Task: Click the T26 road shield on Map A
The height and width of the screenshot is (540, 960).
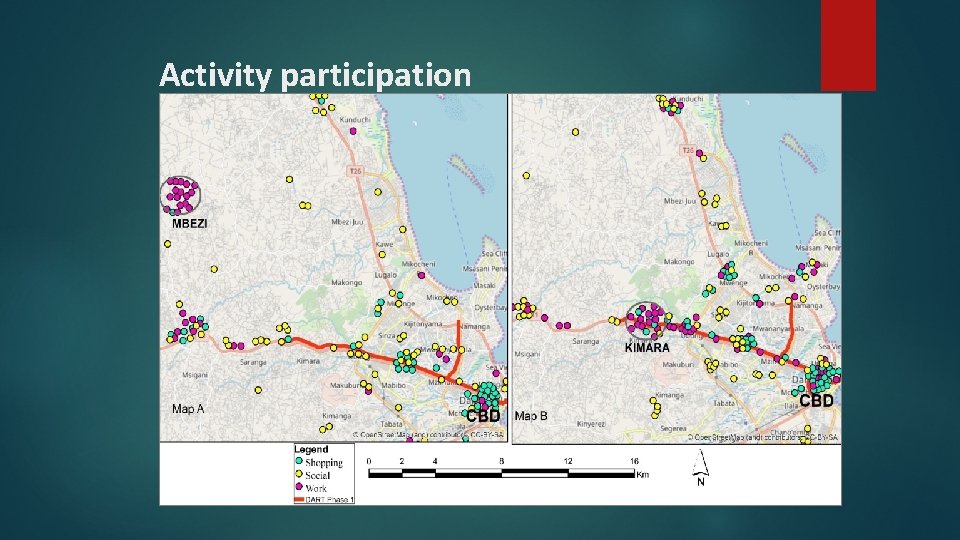Action: pos(355,171)
